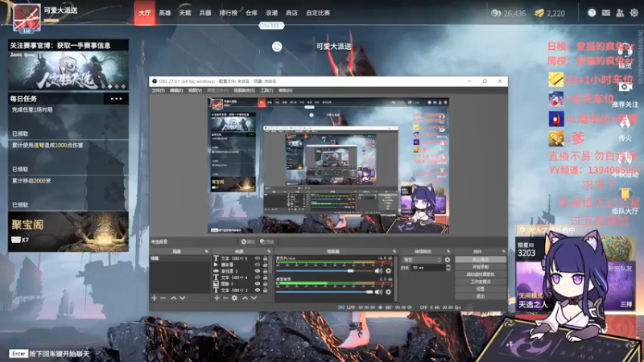Open the friends icon in game header

(x=620, y=13)
